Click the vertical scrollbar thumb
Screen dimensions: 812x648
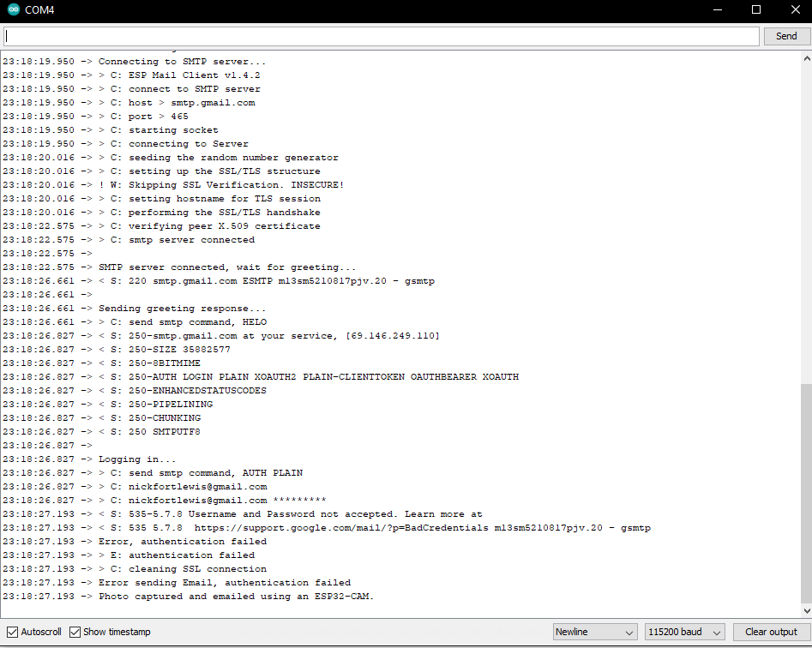[x=806, y=493]
